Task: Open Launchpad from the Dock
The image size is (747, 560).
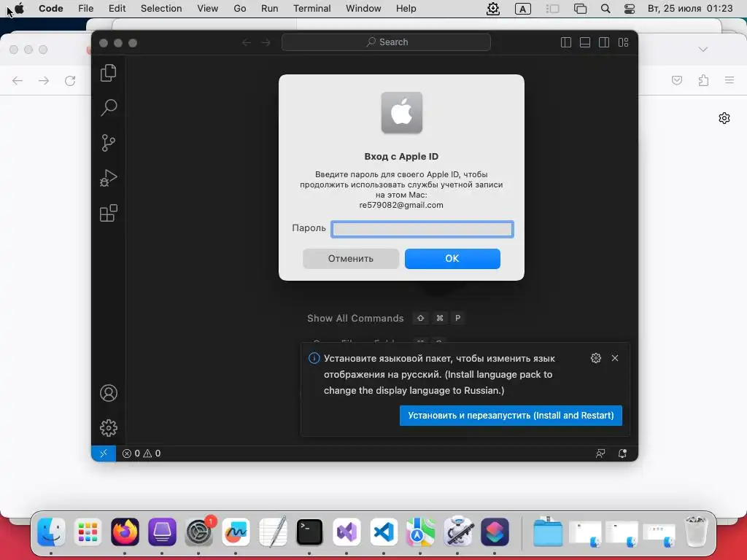Action: [88, 532]
